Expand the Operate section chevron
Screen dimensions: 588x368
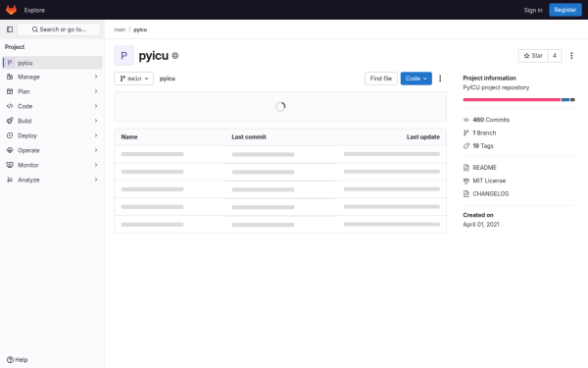click(96, 150)
